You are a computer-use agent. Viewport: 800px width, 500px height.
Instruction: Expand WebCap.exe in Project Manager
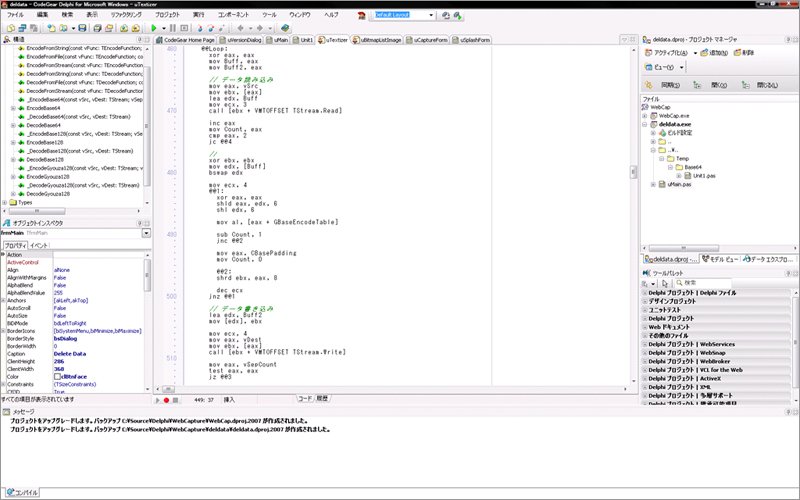point(645,116)
